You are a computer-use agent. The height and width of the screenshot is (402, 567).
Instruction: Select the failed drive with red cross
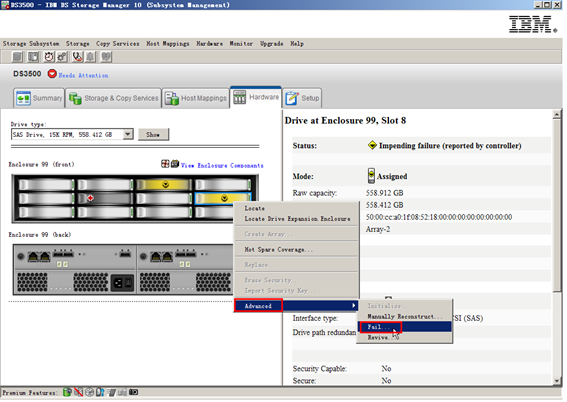pyautogui.click(x=105, y=198)
